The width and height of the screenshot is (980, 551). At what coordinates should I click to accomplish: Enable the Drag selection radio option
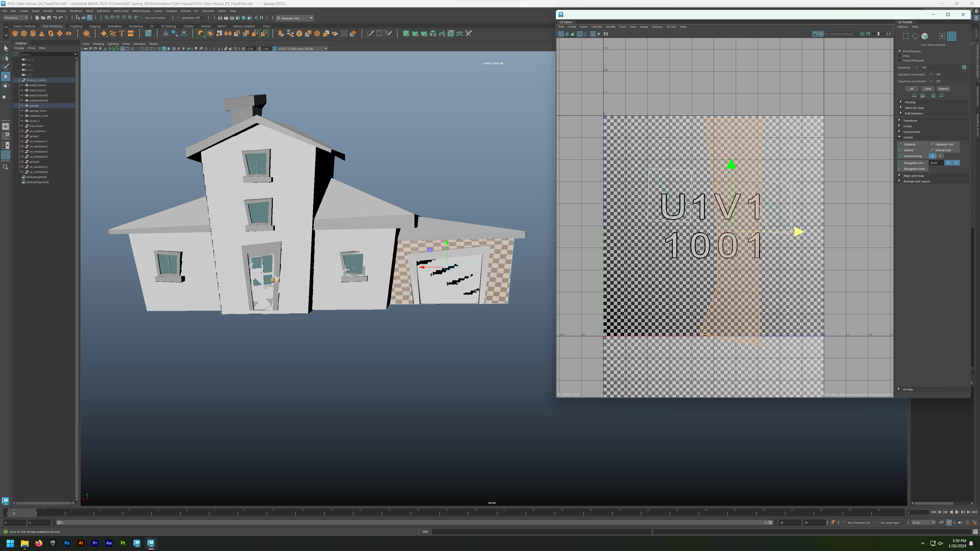point(900,56)
